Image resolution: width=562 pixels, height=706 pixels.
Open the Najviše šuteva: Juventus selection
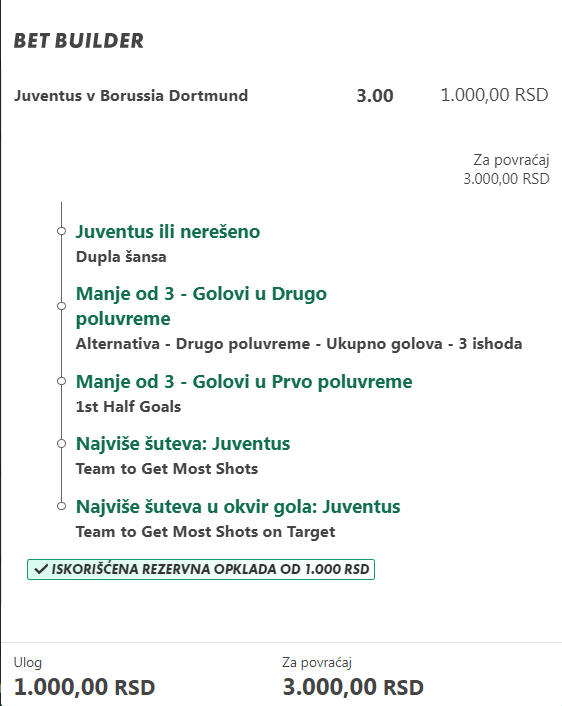point(183,444)
